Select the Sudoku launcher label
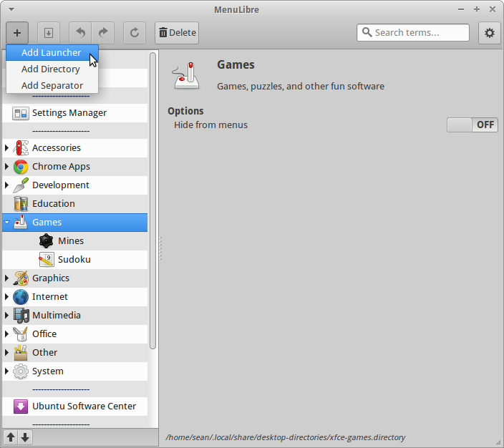Viewport: 504px width, 448px height. pos(74,260)
